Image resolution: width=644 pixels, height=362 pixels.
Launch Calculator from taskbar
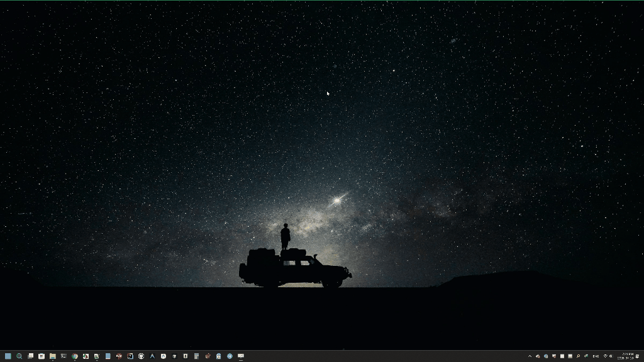pyautogui.click(x=196, y=356)
